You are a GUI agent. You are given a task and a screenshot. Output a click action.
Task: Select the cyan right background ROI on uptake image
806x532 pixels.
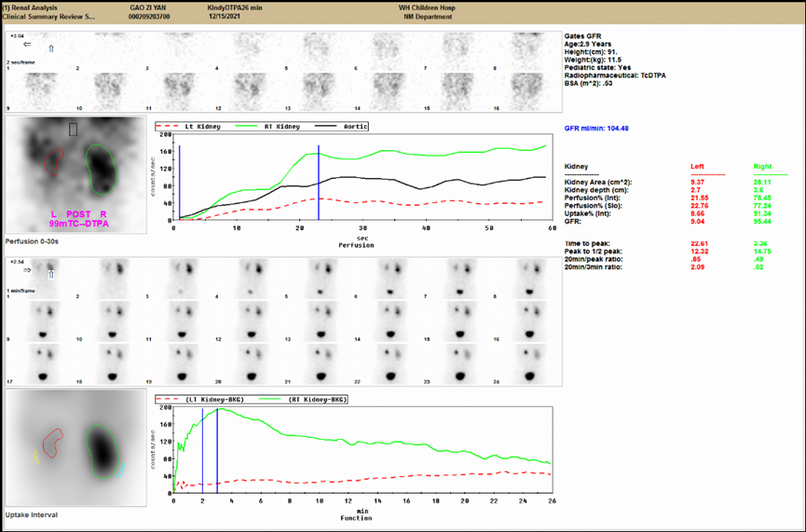[121, 470]
